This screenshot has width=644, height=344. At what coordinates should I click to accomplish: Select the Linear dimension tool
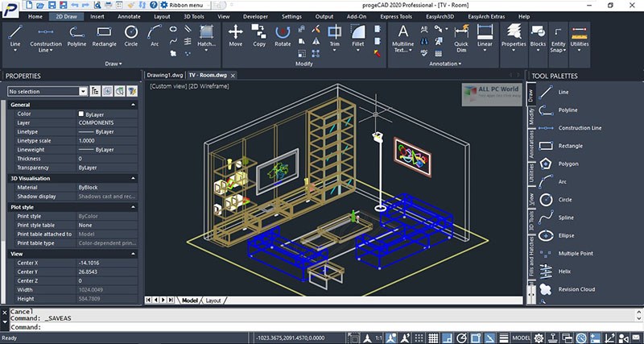pos(485,38)
